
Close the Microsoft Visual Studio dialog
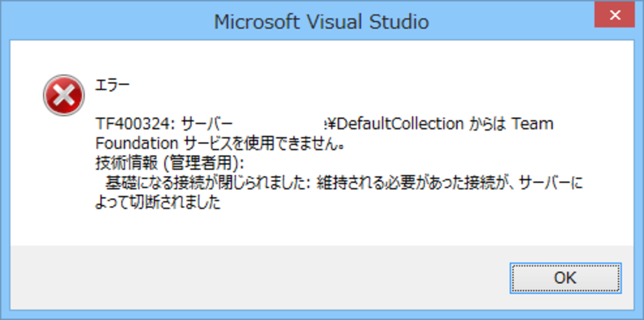click(x=615, y=16)
